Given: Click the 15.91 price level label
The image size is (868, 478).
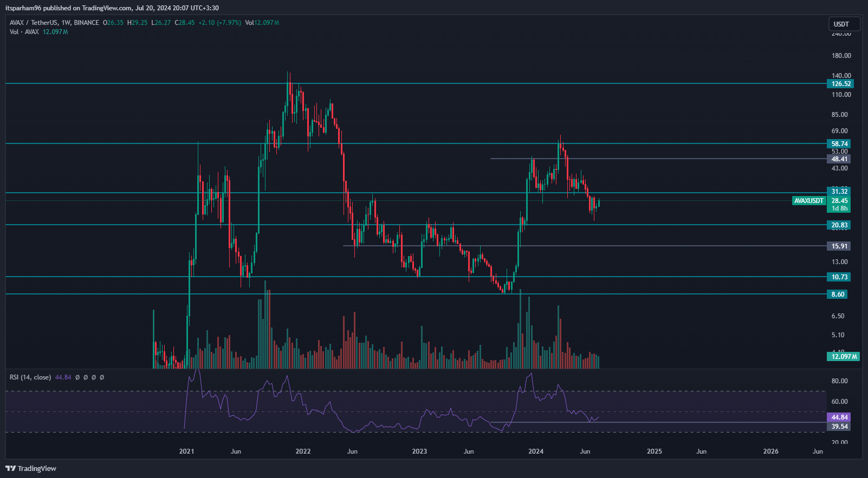Looking at the screenshot, I should tap(839, 246).
